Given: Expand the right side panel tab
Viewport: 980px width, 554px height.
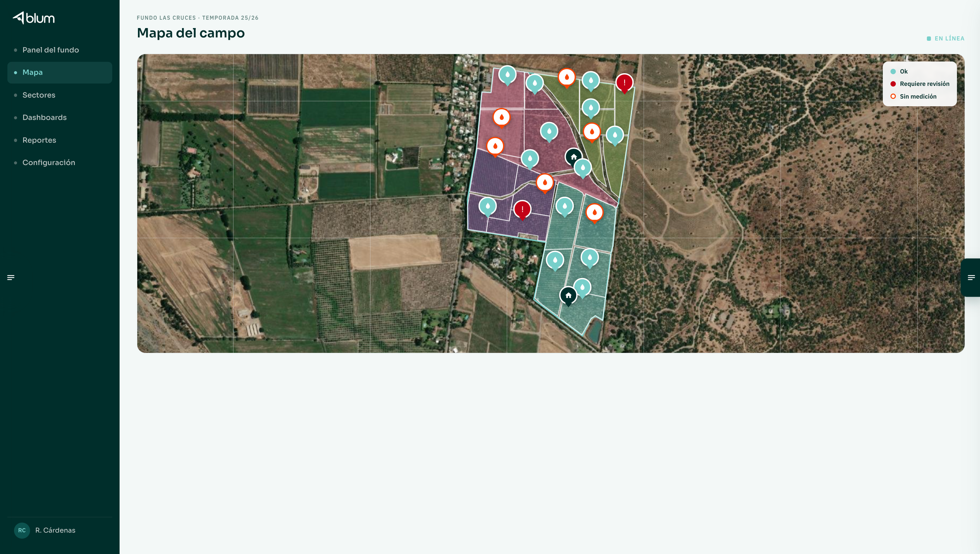Looking at the screenshot, I should pyautogui.click(x=971, y=277).
